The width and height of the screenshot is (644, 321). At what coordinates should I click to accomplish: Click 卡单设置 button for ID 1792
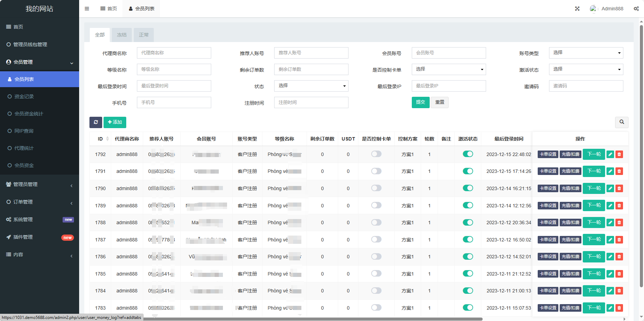[548, 154]
